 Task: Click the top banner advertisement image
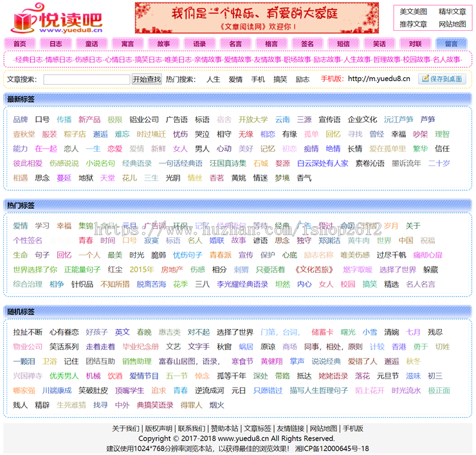pos(257,17)
